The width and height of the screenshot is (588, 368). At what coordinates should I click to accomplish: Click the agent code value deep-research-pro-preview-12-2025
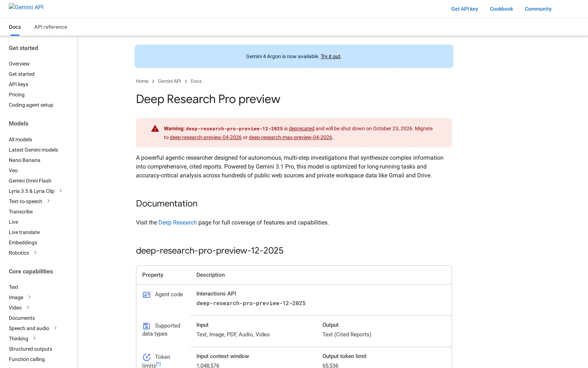tap(251, 303)
